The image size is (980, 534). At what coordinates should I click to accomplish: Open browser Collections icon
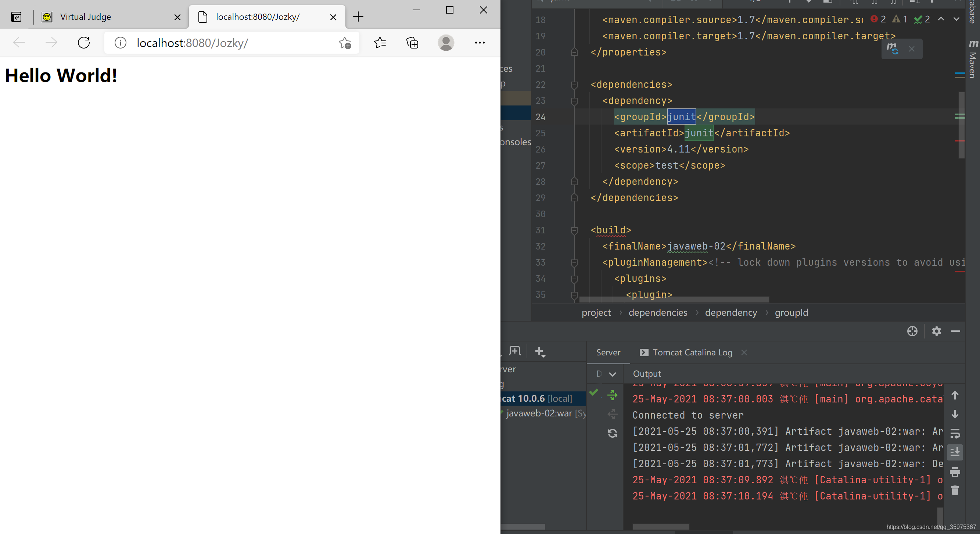[412, 43]
